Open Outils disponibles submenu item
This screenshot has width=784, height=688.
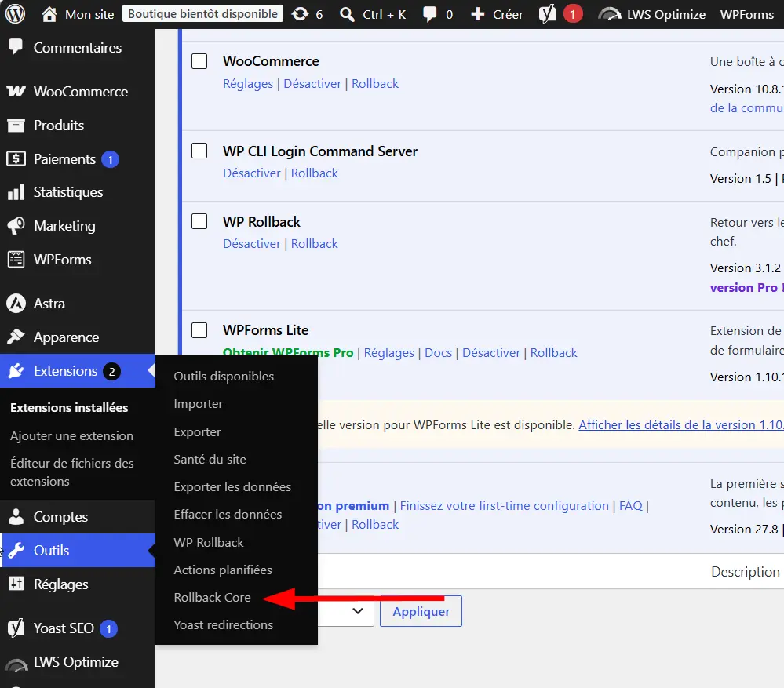click(224, 376)
